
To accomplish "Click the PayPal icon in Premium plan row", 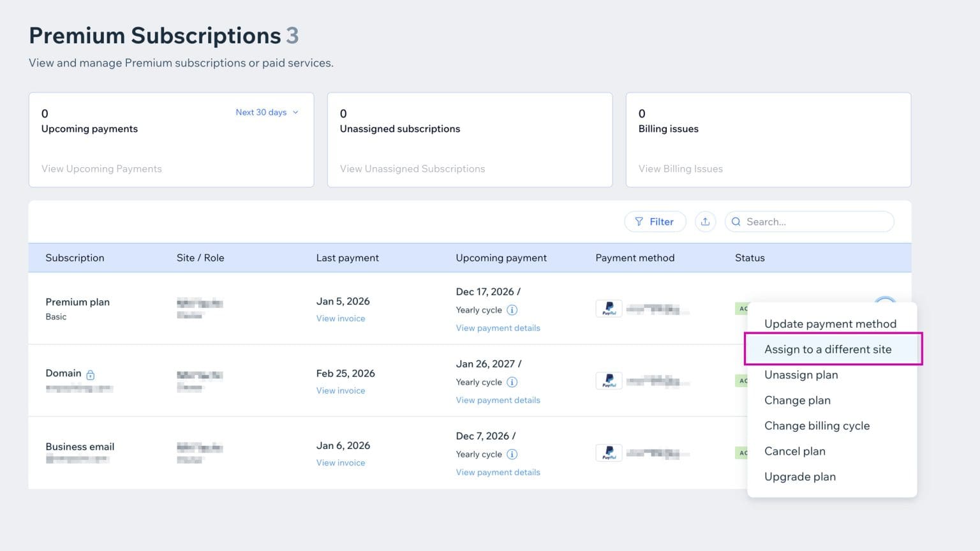I will tap(609, 309).
